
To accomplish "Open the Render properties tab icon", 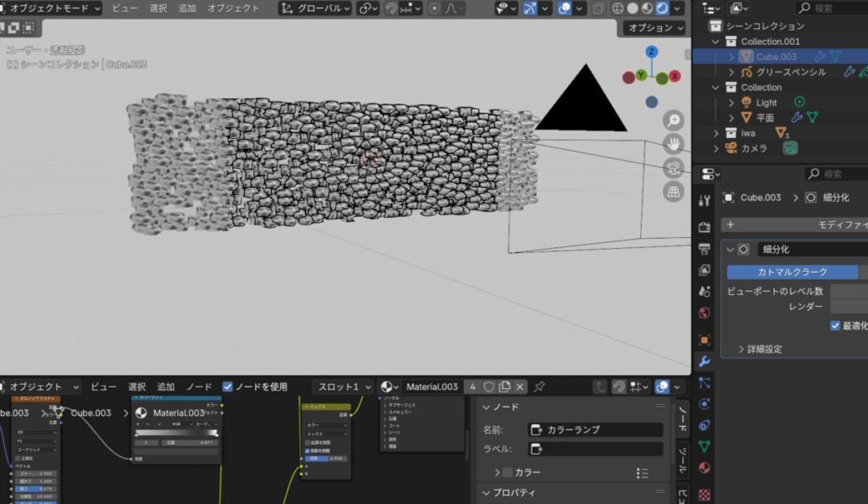I will tap(704, 227).
